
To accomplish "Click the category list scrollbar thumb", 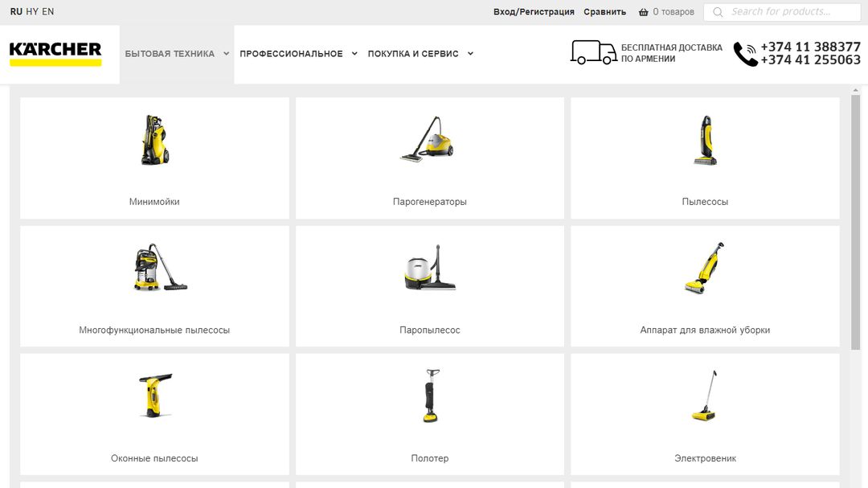I will 855,222.
